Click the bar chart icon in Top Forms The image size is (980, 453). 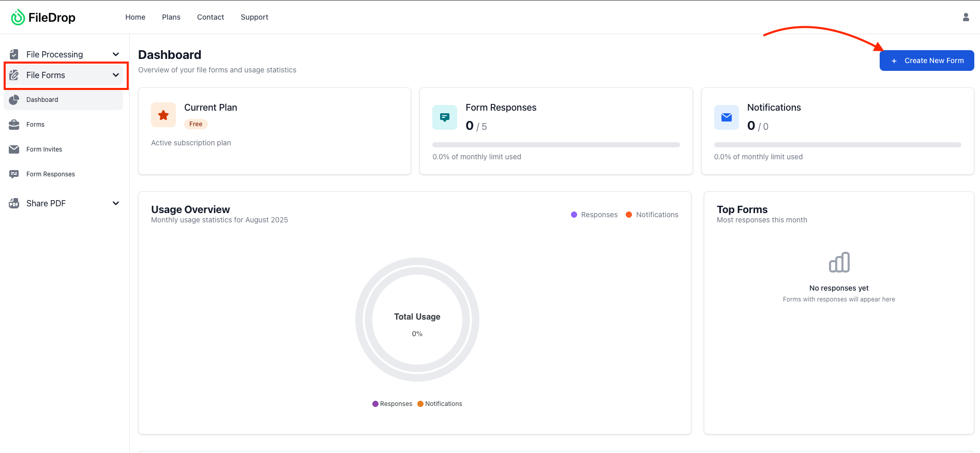click(839, 262)
